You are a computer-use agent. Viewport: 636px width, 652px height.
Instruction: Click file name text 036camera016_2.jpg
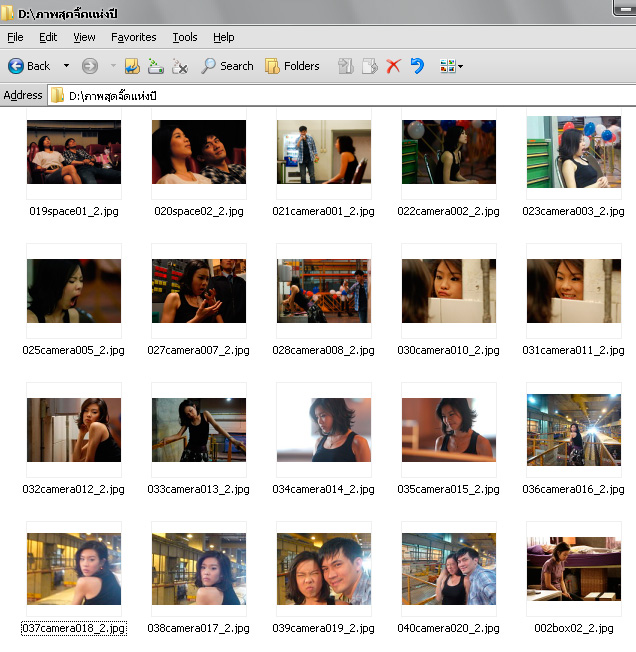tap(574, 489)
